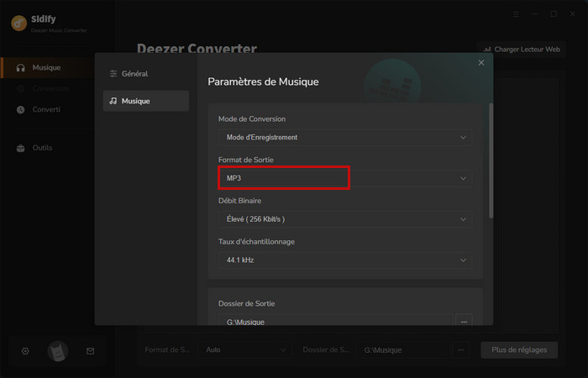This screenshot has width=588, height=378.
Task: Click the Outils toolbox icon in the sidebar
Action: click(x=21, y=148)
